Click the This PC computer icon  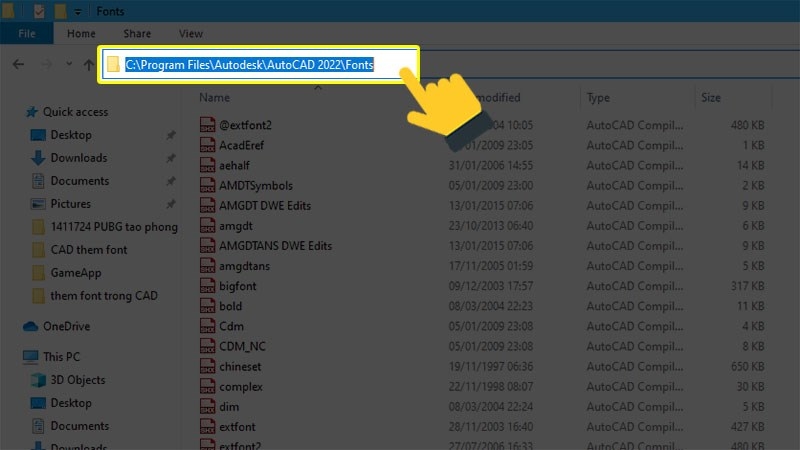pyautogui.click(x=30, y=357)
